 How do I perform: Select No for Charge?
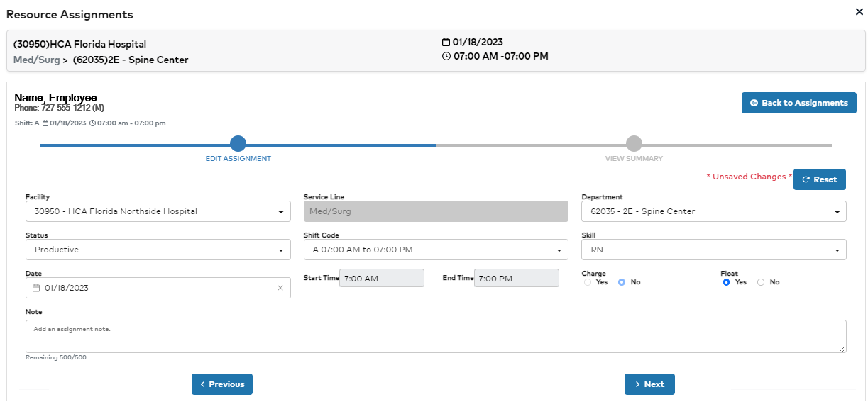point(621,282)
